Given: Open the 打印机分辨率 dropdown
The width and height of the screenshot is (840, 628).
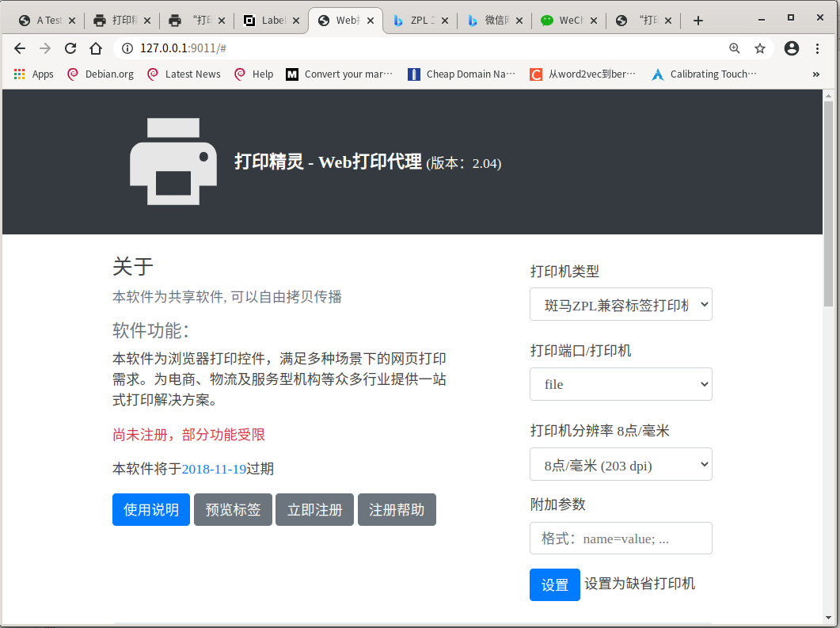Looking at the screenshot, I should point(621,465).
